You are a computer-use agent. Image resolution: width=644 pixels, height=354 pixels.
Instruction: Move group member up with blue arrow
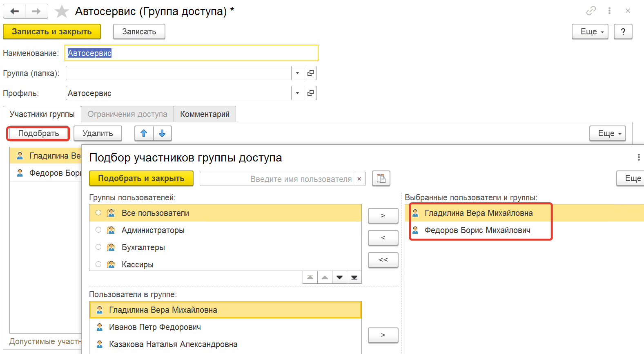[144, 133]
